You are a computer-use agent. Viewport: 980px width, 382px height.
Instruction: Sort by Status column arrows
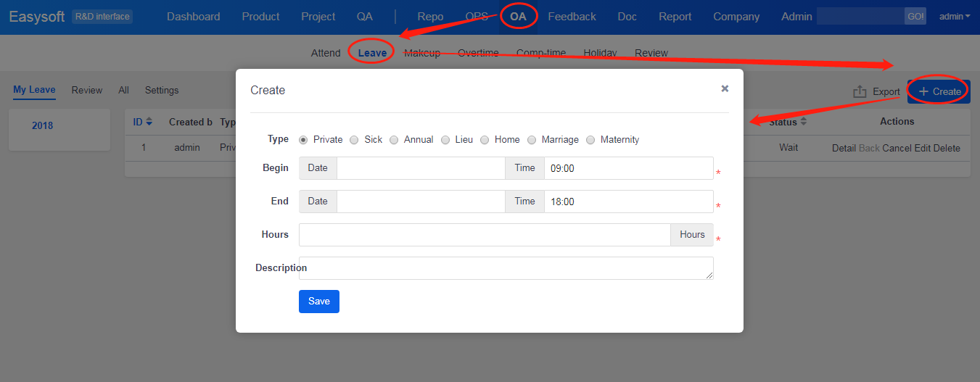click(803, 122)
